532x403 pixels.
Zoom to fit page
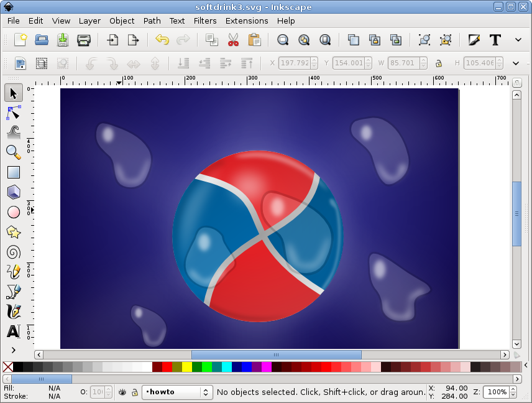pyautogui.click(x=325, y=40)
